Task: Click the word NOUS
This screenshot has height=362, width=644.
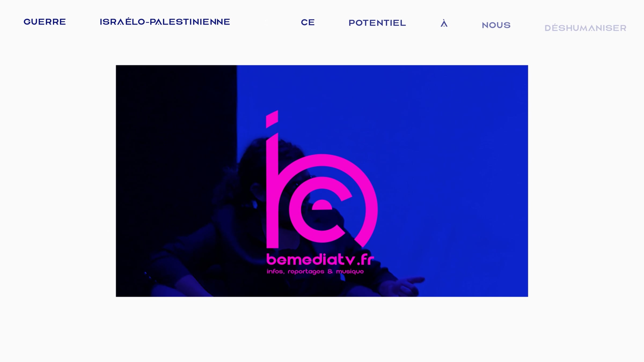Action: (496, 25)
